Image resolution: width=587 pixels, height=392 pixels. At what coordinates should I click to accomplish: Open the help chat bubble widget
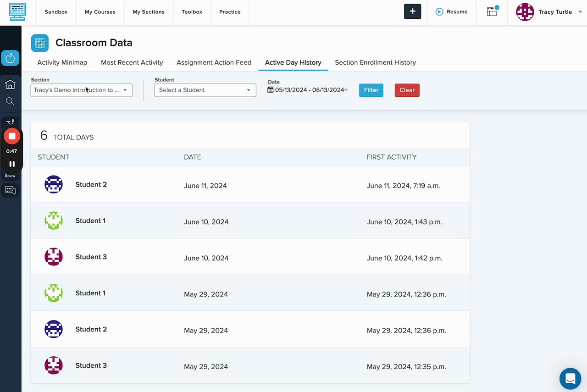pos(570,379)
